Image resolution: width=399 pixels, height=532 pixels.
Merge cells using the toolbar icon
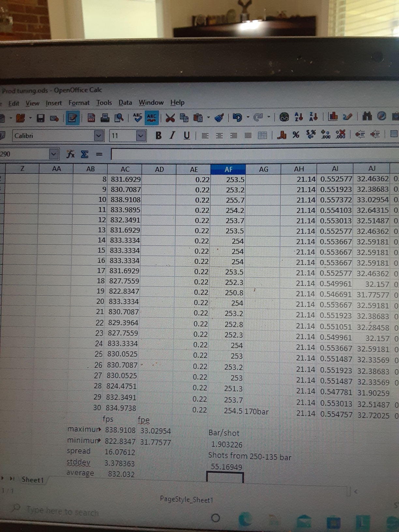click(x=262, y=135)
